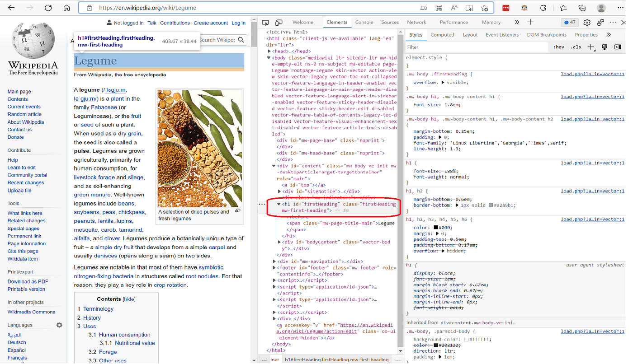This screenshot has width=633, height=364.
Task: Expand the overflow visible shorthand triangle
Action: tap(443, 83)
